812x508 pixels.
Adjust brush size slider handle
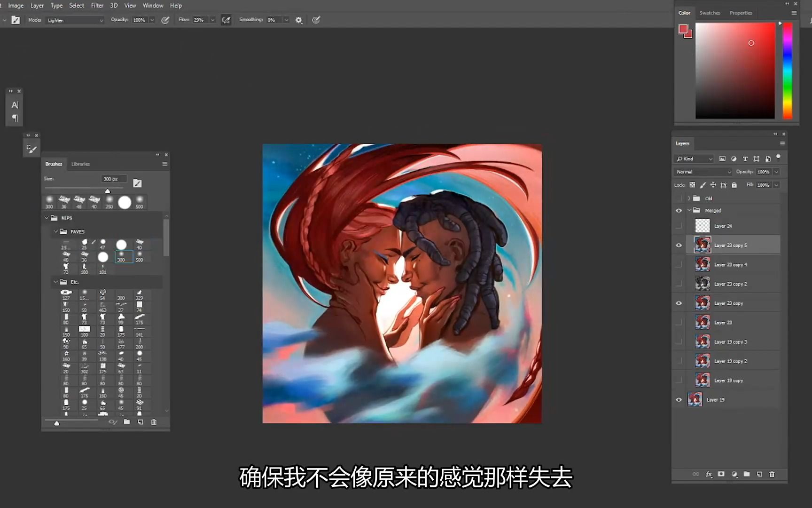[108, 191]
